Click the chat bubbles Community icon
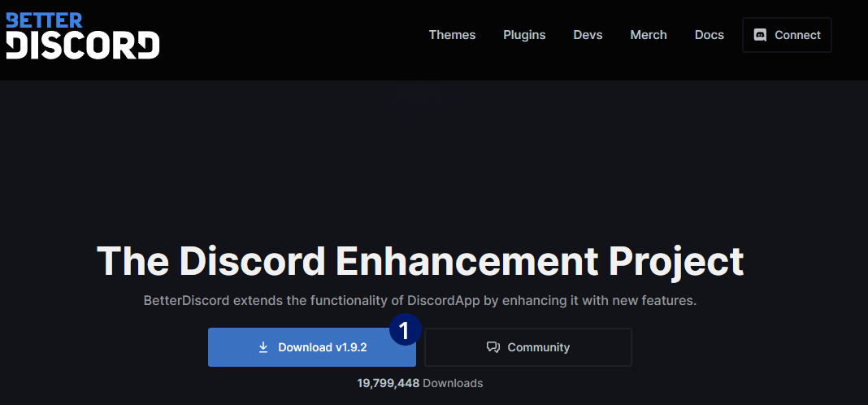The width and height of the screenshot is (868, 405). coord(493,347)
